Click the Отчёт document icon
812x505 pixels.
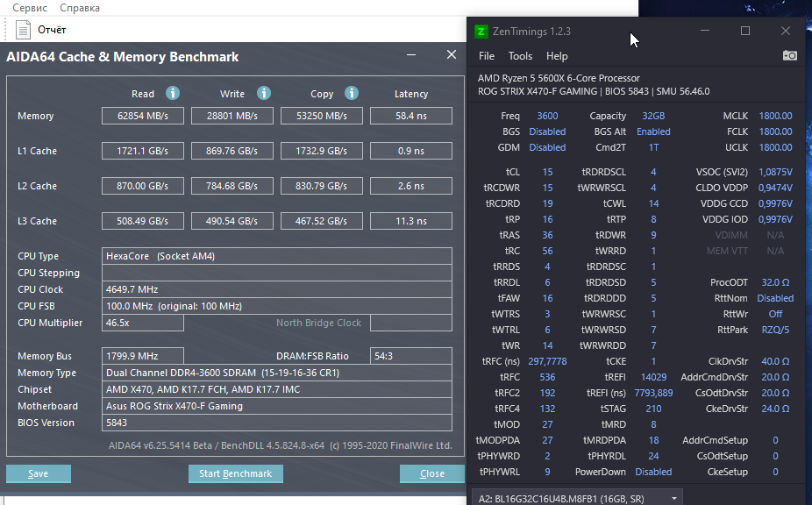coord(23,30)
